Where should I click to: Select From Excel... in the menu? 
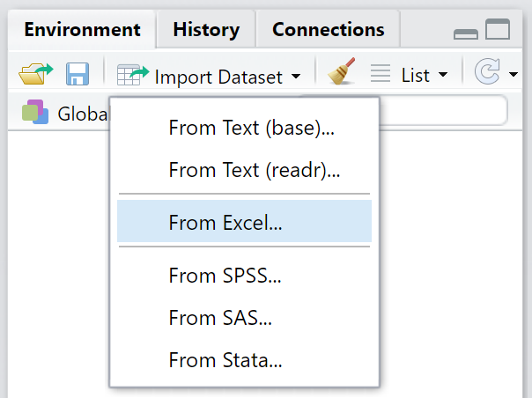point(225,223)
